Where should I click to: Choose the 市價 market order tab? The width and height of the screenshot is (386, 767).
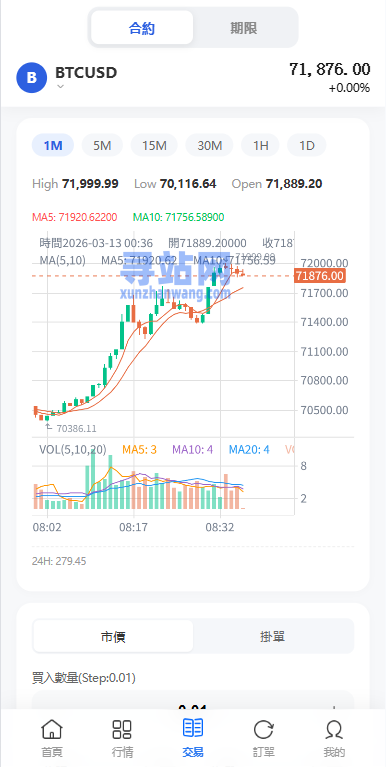pos(113,636)
